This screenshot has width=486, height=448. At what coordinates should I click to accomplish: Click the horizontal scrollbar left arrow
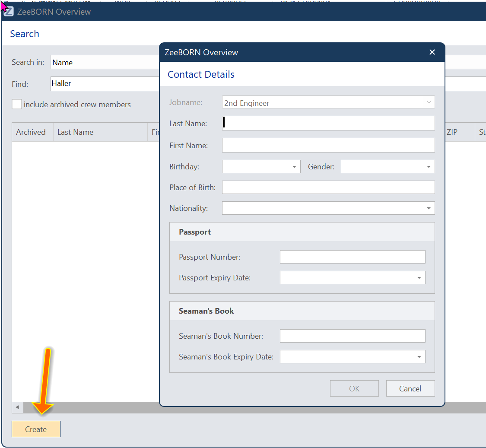(17, 407)
